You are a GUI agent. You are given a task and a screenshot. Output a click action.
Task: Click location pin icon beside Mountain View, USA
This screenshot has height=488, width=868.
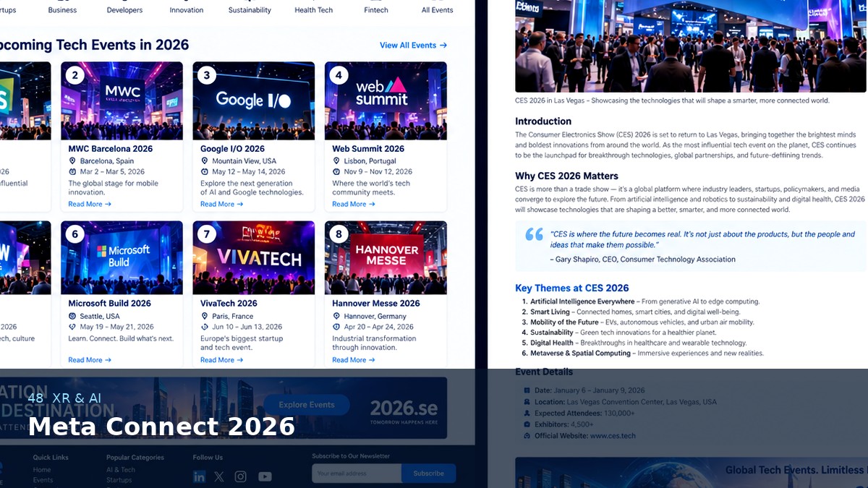205,161
